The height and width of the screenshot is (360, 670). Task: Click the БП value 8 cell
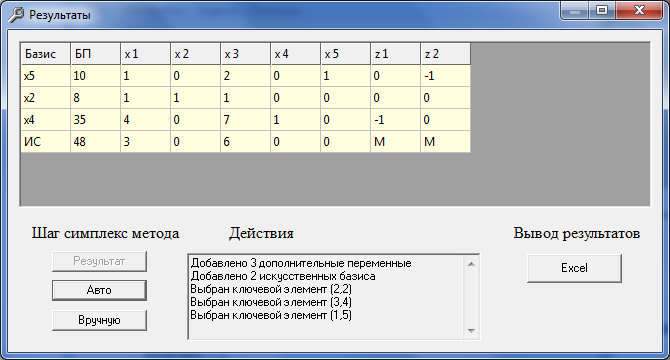[95, 98]
